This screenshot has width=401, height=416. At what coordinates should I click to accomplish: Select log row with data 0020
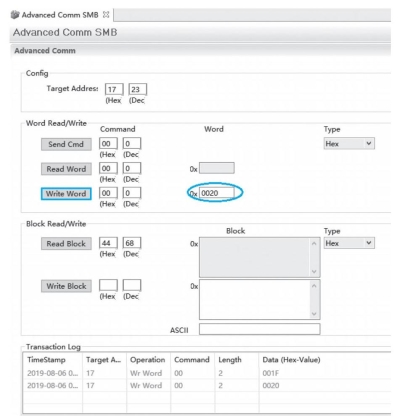click(207, 385)
